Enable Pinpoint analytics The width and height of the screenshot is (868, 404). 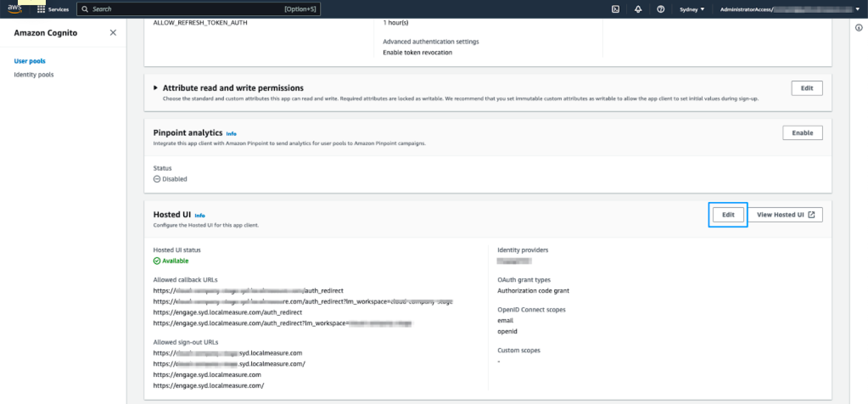pyautogui.click(x=802, y=133)
